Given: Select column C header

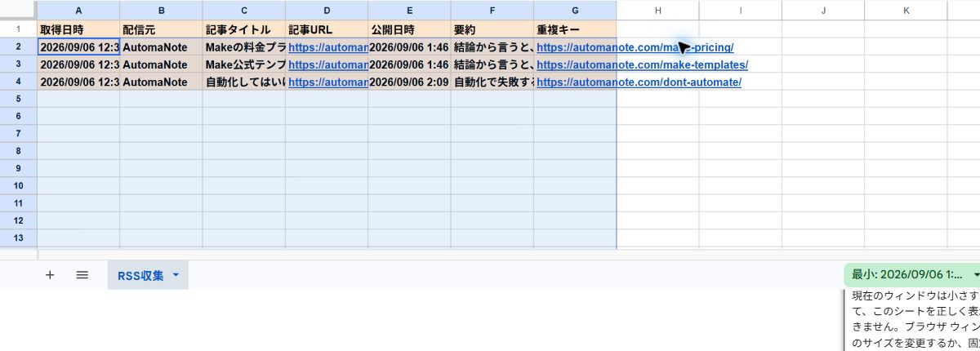Looking at the screenshot, I should tap(244, 10).
